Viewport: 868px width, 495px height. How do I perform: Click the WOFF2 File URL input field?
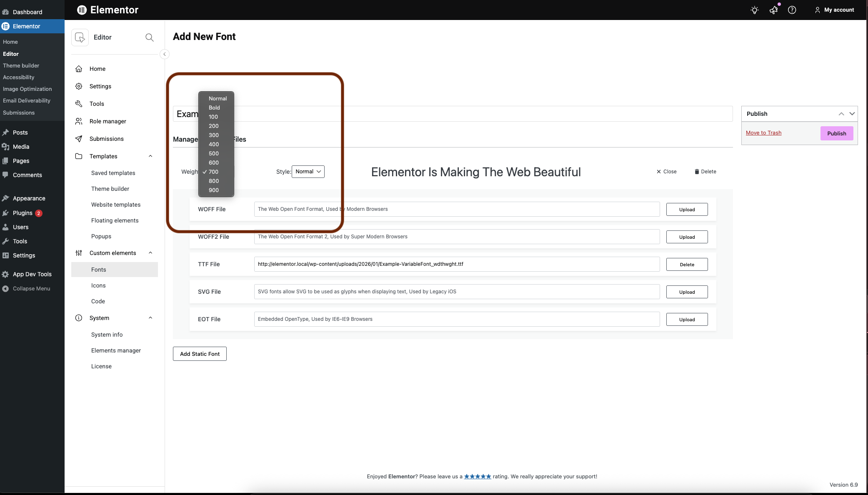(457, 237)
